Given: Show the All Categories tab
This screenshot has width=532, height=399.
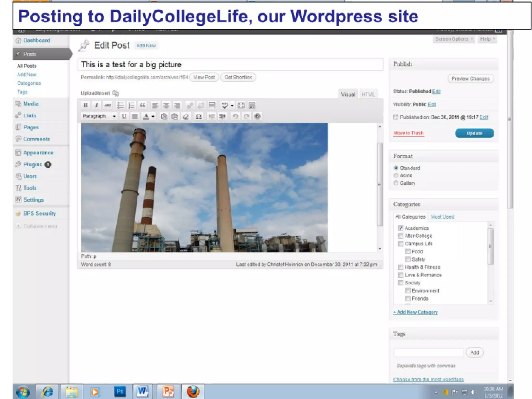Looking at the screenshot, I should [x=410, y=217].
